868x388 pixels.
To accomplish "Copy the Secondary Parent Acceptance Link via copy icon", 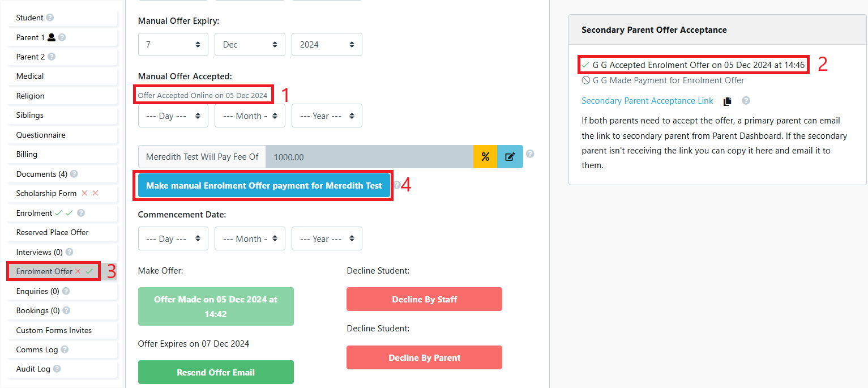I will [728, 100].
